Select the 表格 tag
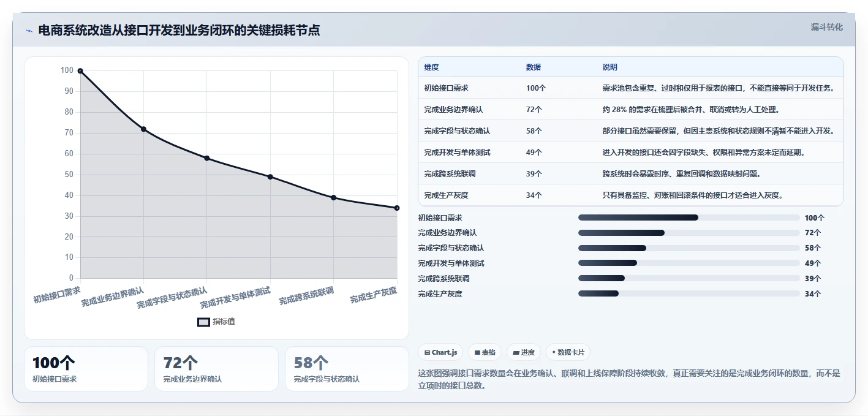This screenshot has height=416, width=868. coord(485,352)
